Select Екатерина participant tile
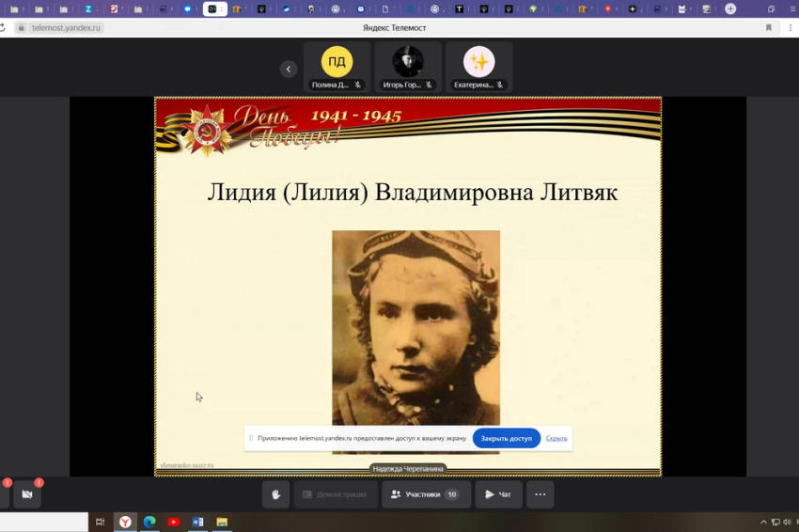799x532 pixels. [x=479, y=67]
